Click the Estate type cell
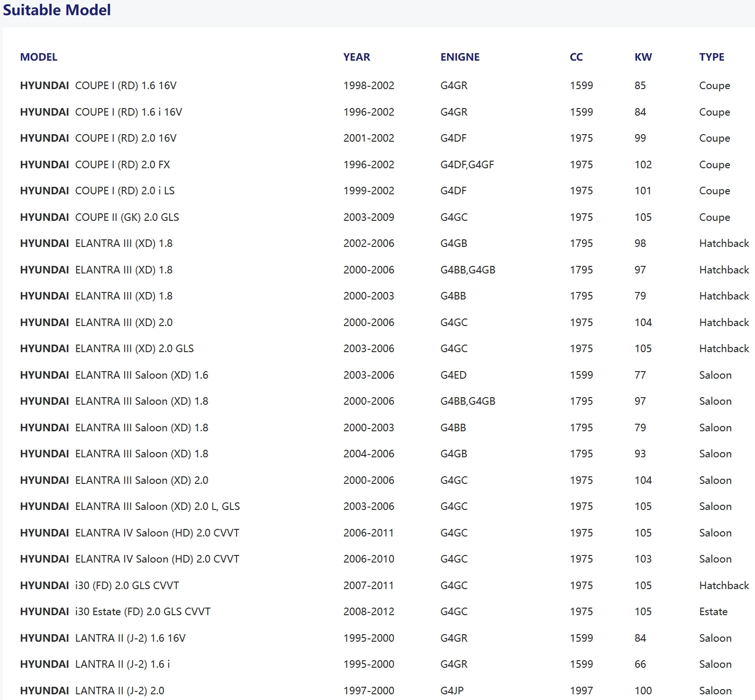This screenshot has width=755, height=700. [713, 611]
